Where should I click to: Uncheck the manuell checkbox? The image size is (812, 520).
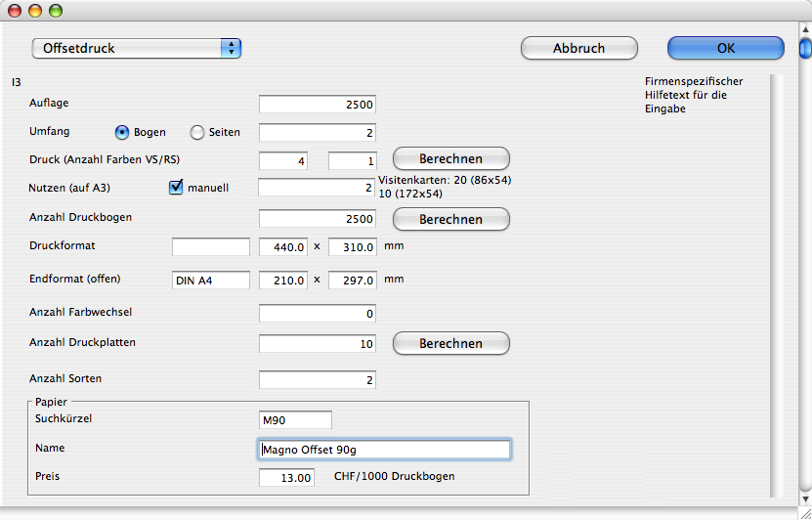point(177,188)
